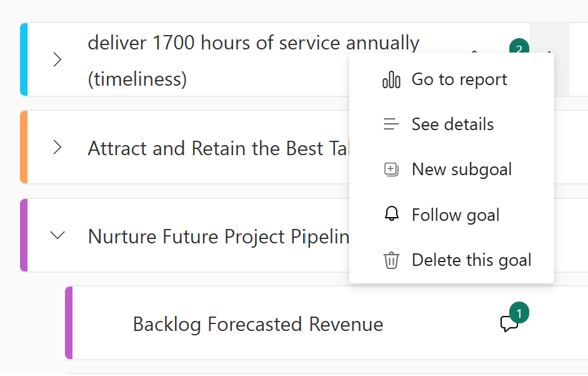This screenshot has width=588, height=376.
Task: Click the green badge showing 2
Action: 519,48
